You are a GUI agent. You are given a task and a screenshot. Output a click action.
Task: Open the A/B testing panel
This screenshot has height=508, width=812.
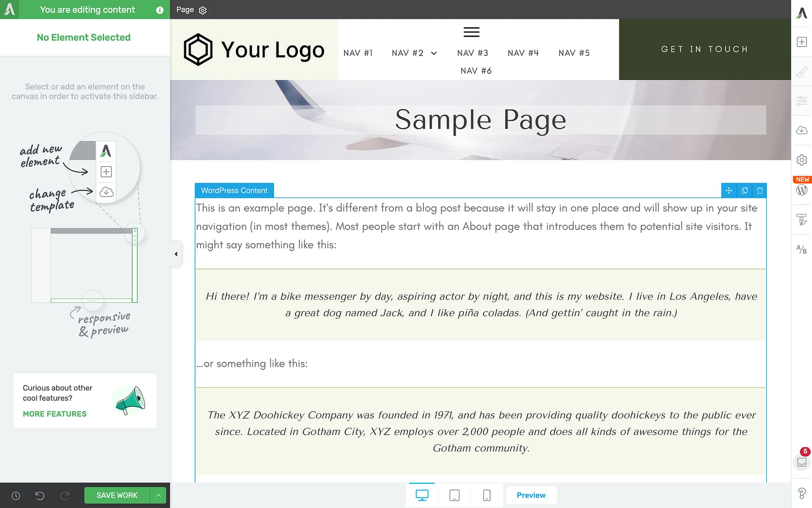click(801, 249)
